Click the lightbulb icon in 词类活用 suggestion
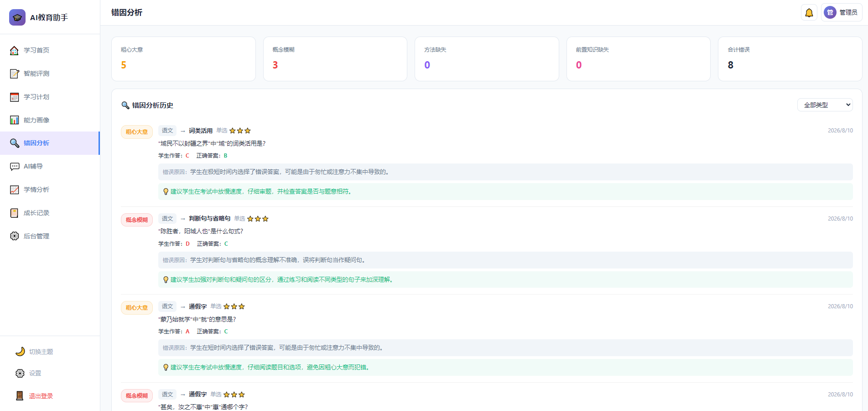Image resolution: width=868 pixels, height=411 pixels. pyautogui.click(x=166, y=192)
